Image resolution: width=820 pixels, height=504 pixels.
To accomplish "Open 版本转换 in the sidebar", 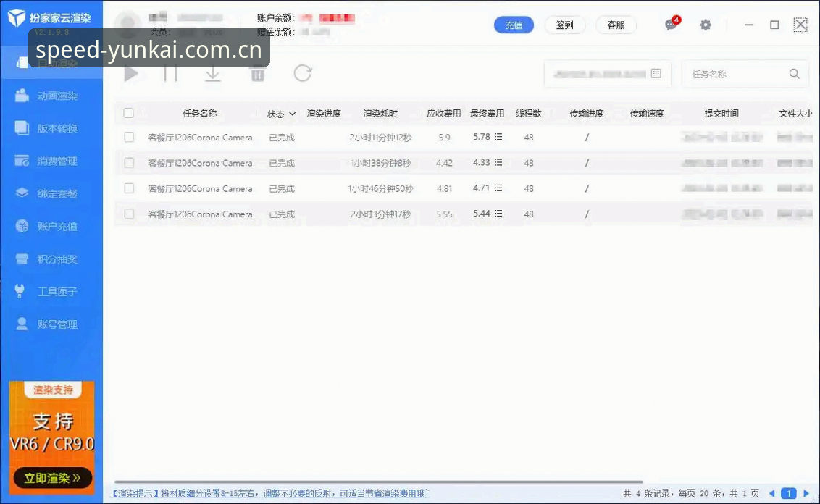I will [x=51, y=129].
